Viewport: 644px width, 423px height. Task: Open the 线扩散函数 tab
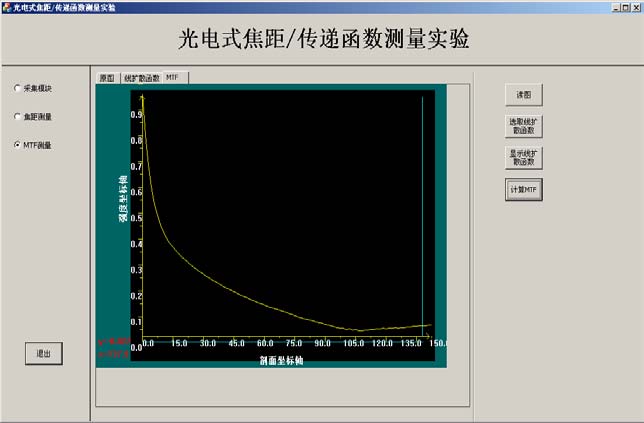pyautogui.click(x=142, y=78)
